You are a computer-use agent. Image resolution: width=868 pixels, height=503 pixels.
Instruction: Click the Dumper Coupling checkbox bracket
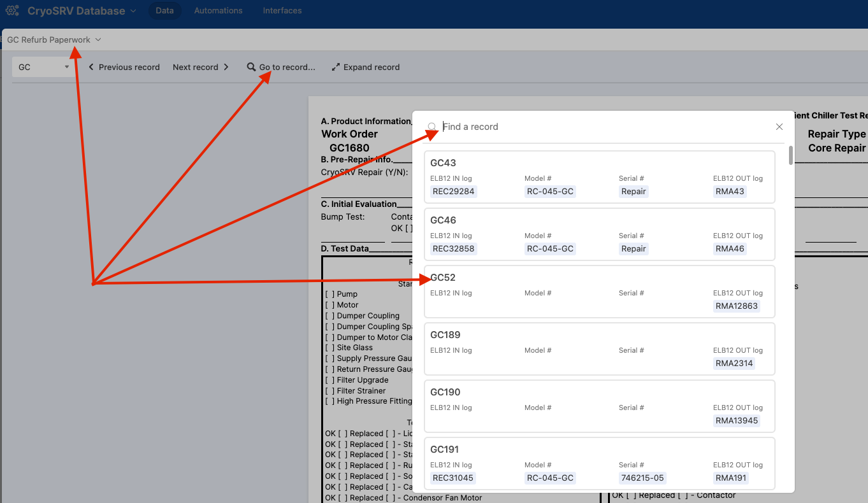329,316
